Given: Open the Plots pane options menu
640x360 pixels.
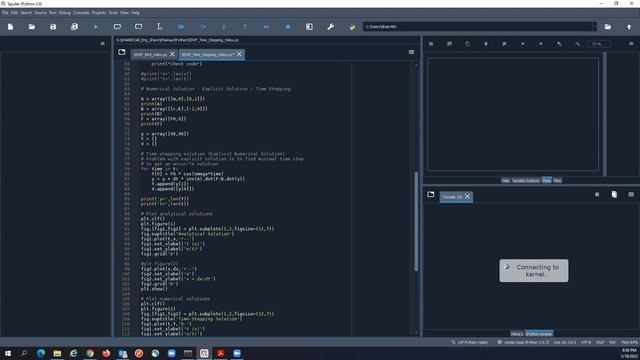Looking at the screenshot, I should 631,44.
